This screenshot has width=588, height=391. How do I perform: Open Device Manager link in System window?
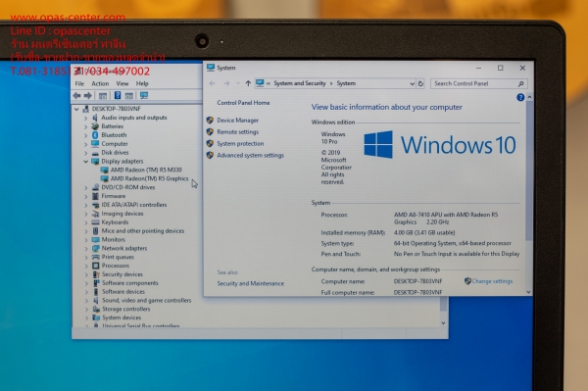238,121
